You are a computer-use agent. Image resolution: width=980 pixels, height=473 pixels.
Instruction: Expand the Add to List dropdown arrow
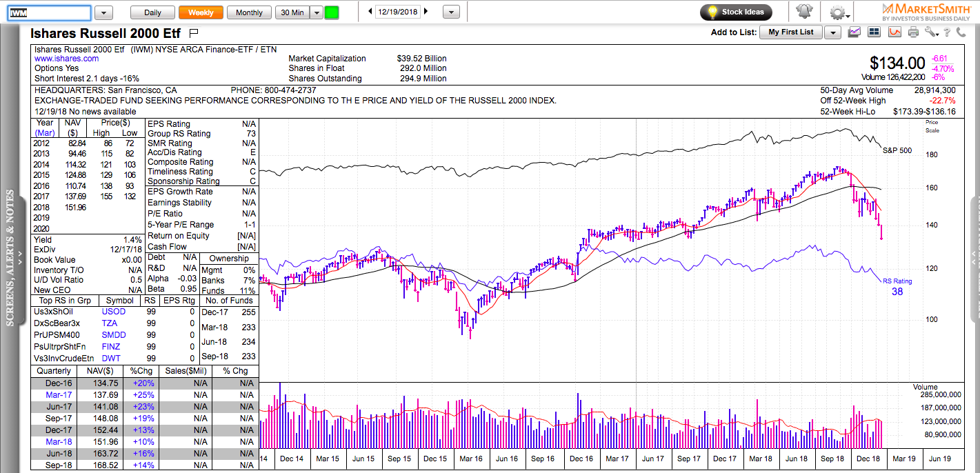click(x=833, y=32)
